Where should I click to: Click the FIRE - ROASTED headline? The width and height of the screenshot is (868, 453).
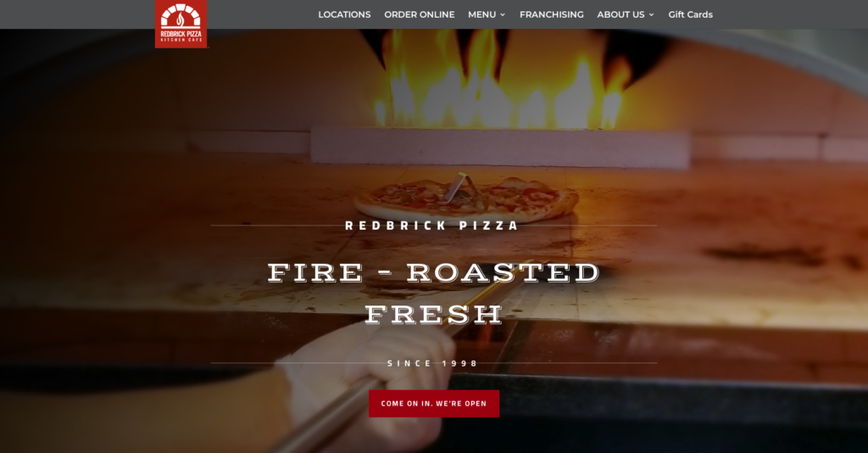[433, 272]
